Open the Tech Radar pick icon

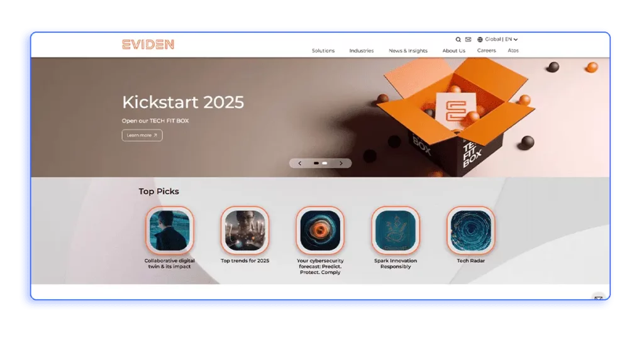coord(471,230)
